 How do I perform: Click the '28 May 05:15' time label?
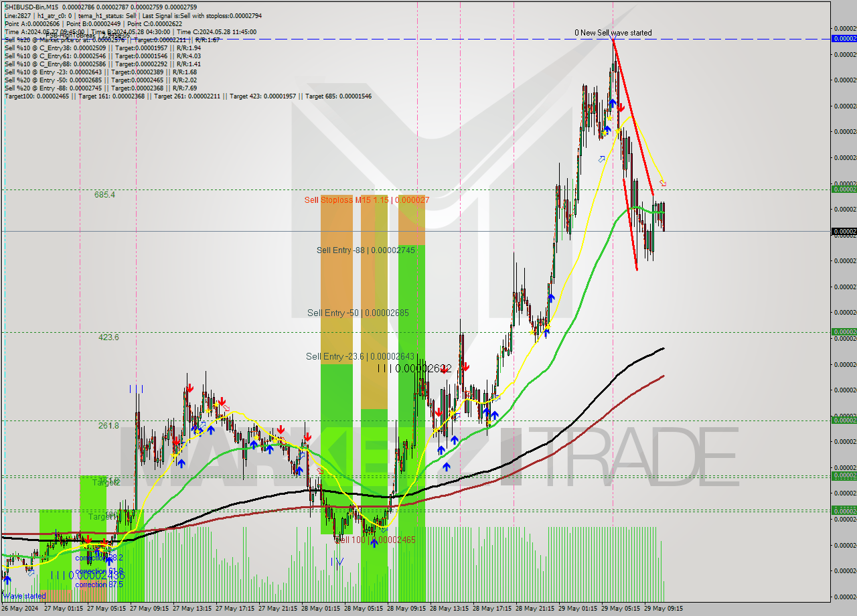pos(363,609)
